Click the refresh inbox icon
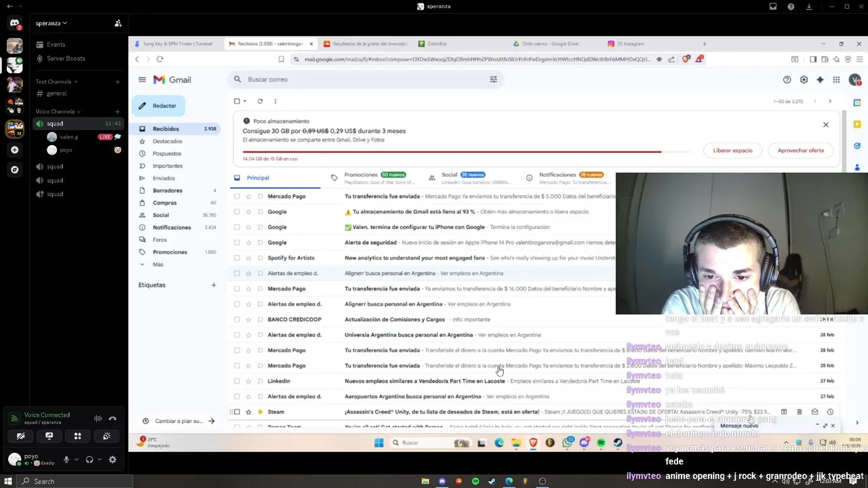The width and height of the screenshot is (868, 488). (260, 101)
